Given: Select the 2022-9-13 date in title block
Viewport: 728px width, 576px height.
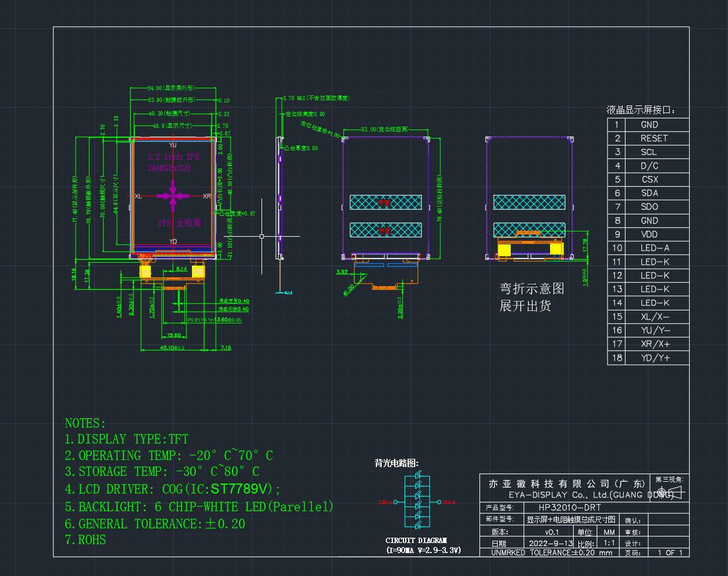Looking at the screenshot, I should click(x=551, y=544).
